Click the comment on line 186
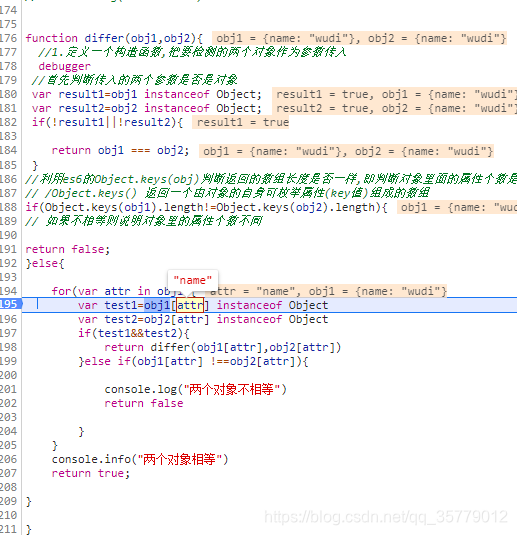Screen dimensions: 517x535 pos(271,179)
